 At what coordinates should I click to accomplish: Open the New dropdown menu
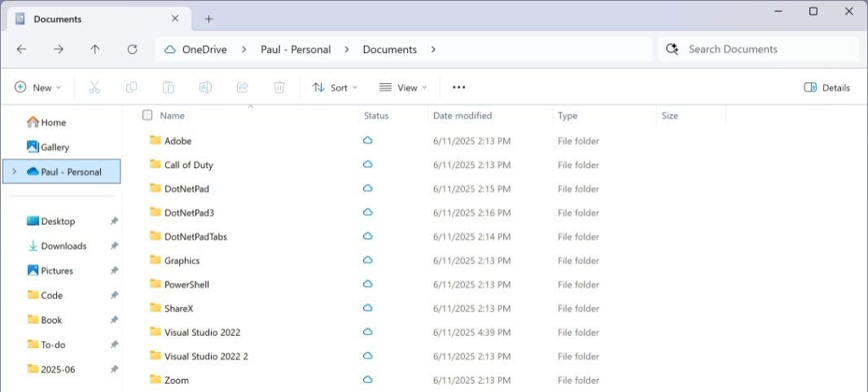tap(38, 87)
